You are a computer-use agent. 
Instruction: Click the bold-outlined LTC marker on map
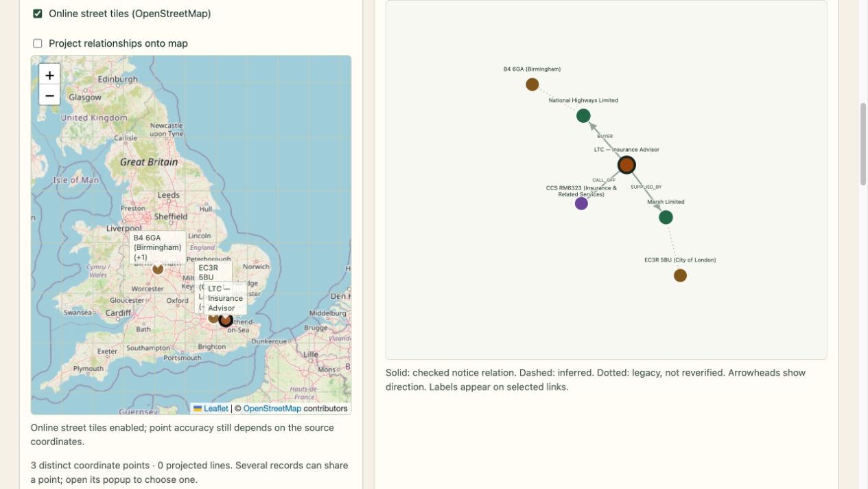[226, 320]
